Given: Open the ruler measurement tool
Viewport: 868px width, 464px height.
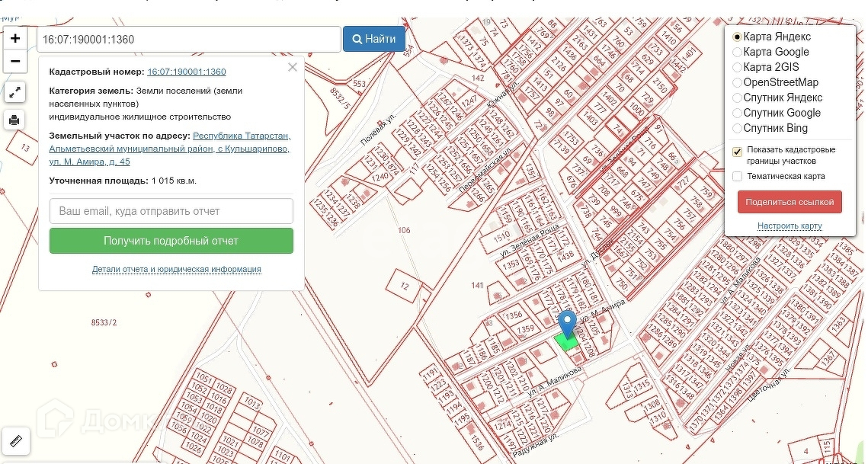Looking at the screenshot, I should 15,440.
